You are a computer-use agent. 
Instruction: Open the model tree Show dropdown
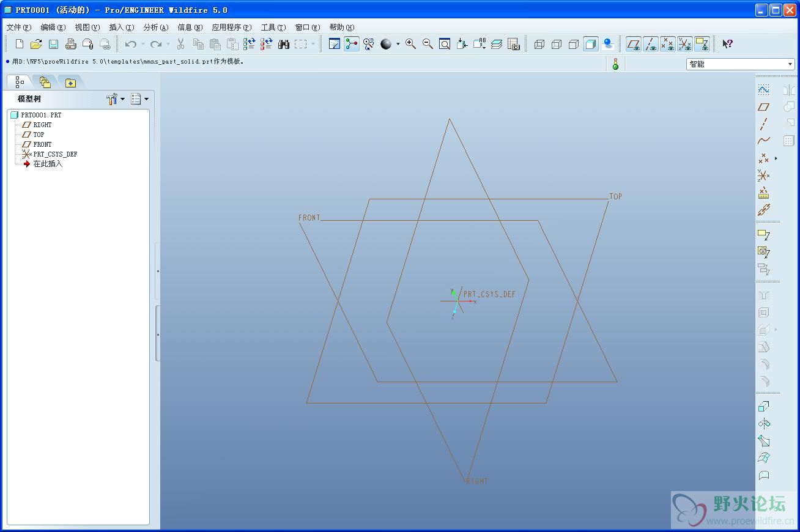(140, 99)
